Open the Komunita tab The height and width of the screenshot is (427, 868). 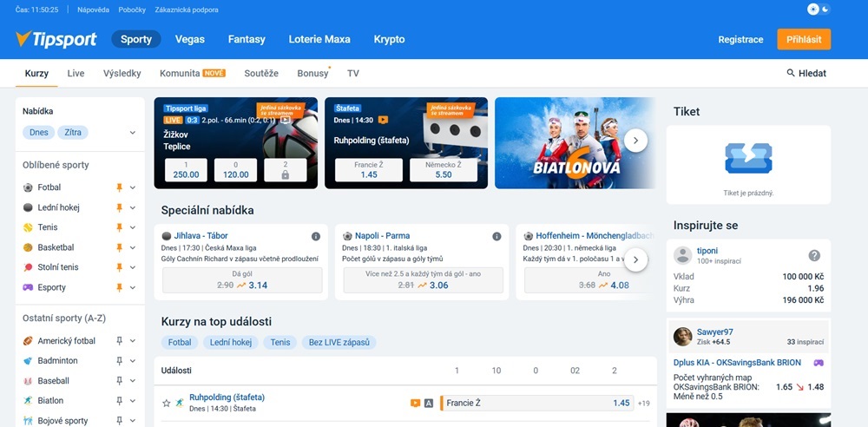tap(193, 73)
